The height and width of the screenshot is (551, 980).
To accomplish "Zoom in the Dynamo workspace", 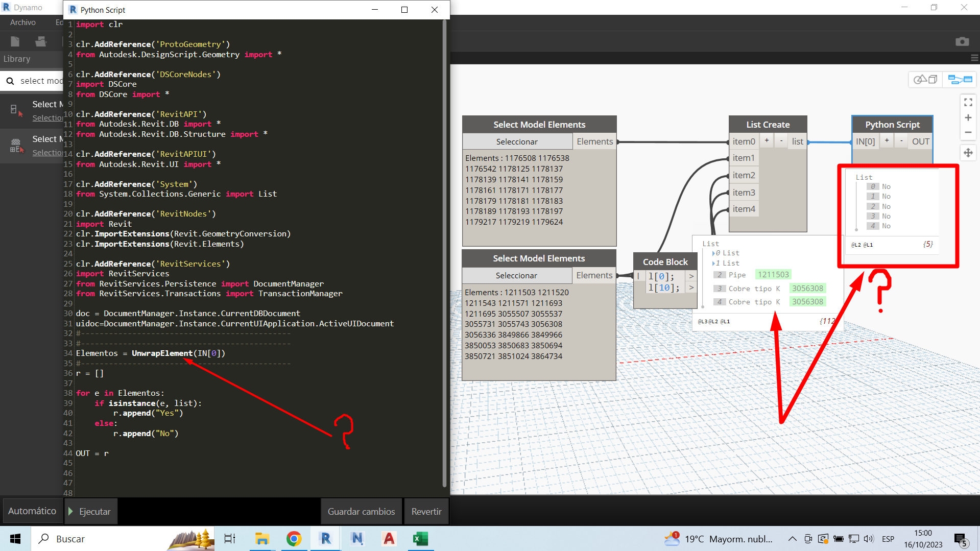I will click(968, 117).
